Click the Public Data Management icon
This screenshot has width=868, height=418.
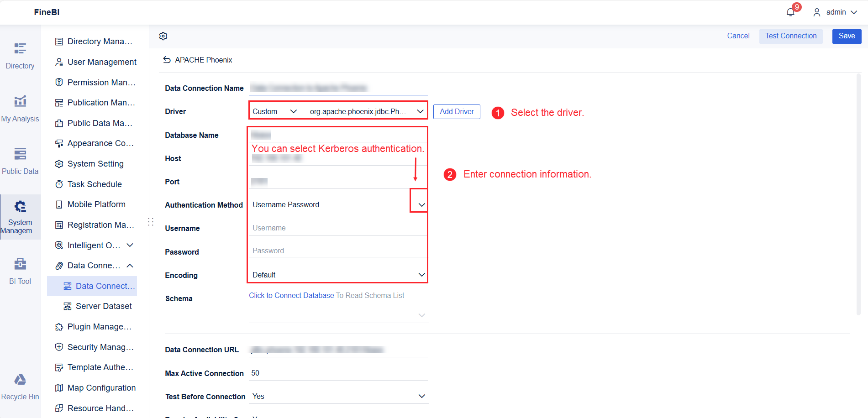point(59,123)
